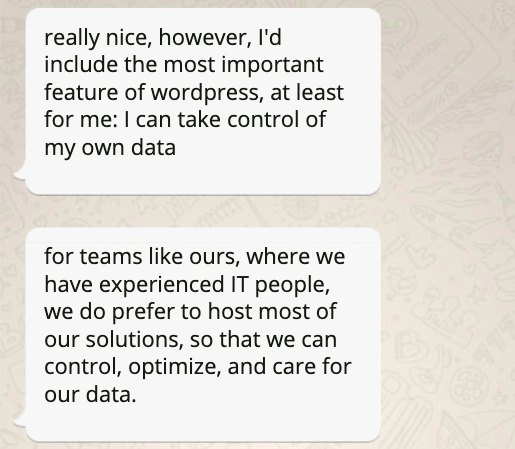Click the empty bottom area of the second bubble
Screen dimensions: 515x449
tap(203, 423)
